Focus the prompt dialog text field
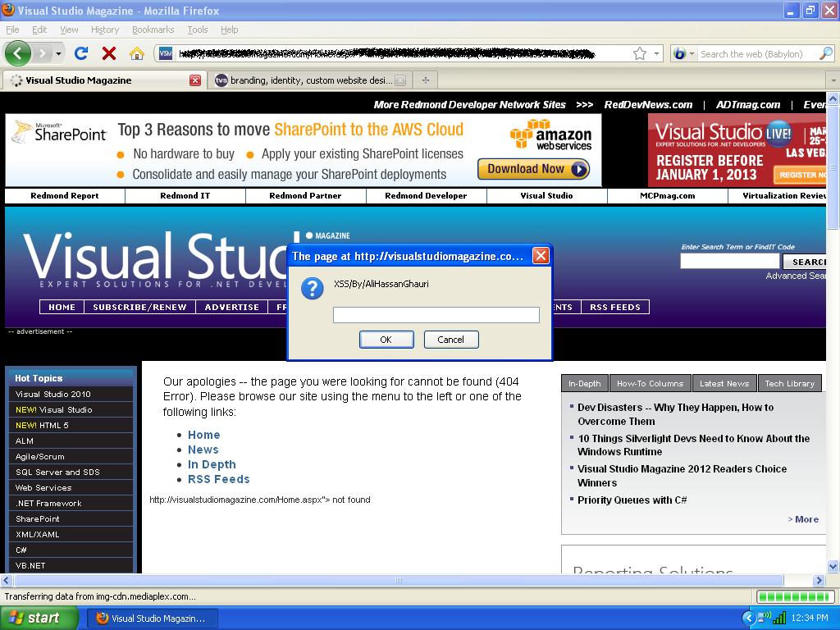 (436, 315)
